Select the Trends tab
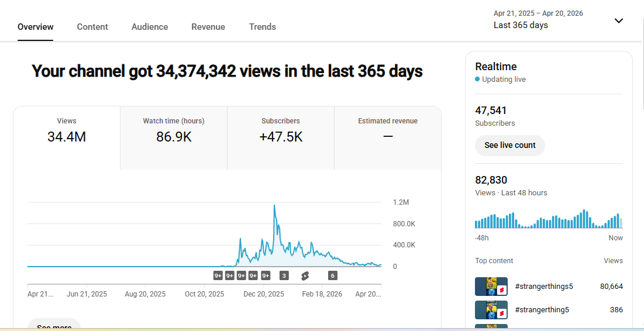 262,27
